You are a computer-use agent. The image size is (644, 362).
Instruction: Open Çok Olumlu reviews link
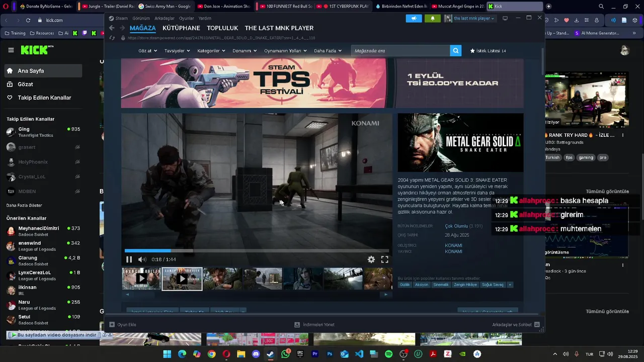[456, 226]
